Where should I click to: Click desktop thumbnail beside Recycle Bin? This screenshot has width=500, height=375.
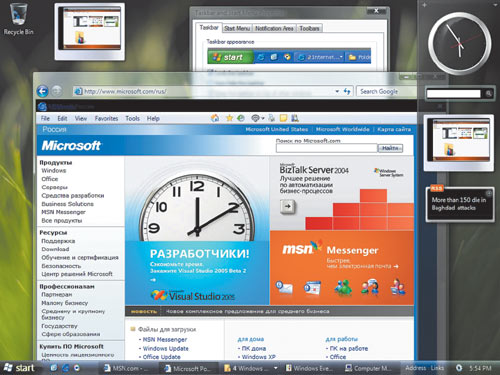pyautogui.click(x=90, y=32)
